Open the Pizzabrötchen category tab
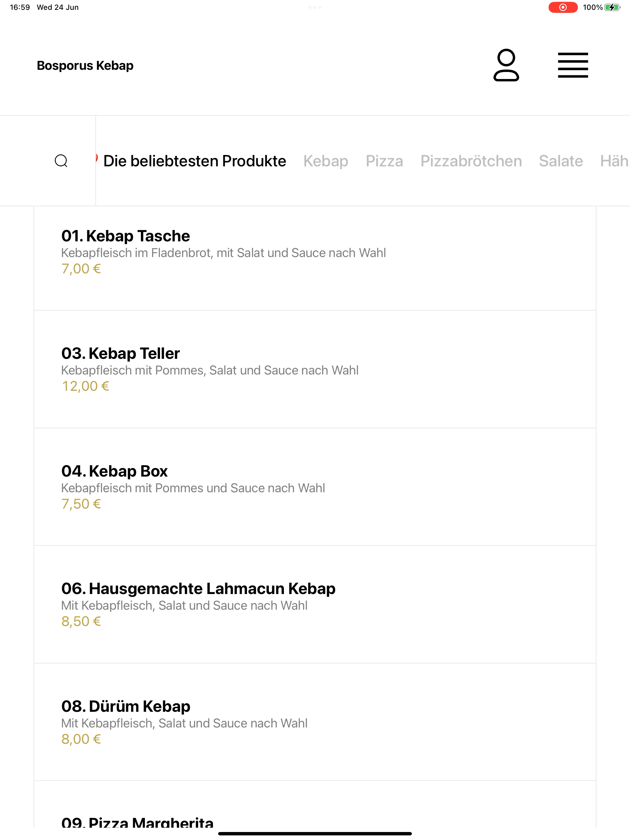The height and width of the screenshot is (840, 630). [471, 161]
